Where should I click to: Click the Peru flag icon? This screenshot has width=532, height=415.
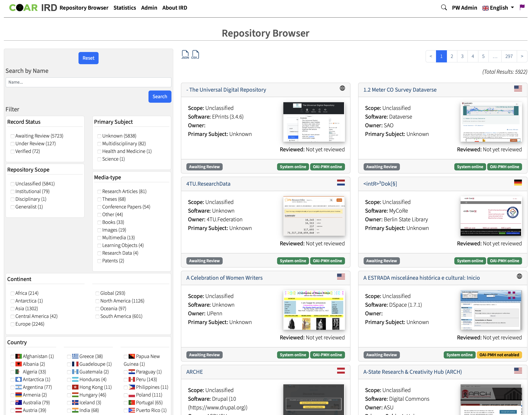(132, 379)
